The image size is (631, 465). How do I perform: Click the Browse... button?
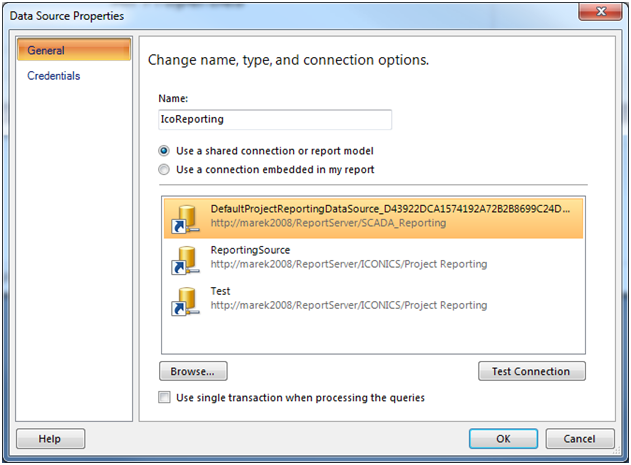192,371
